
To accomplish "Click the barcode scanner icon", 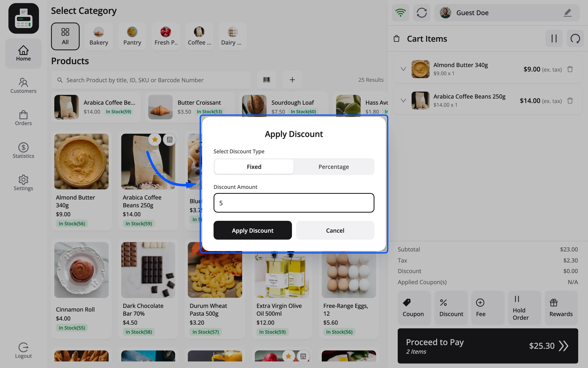I will pos(267,80).
